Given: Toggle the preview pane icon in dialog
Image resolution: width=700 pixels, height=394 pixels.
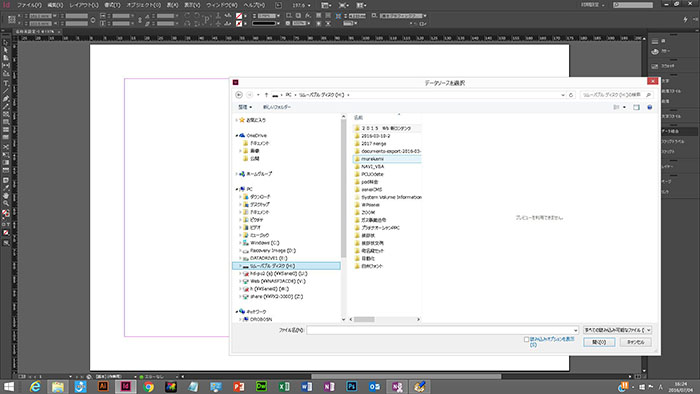Looking at the screenshot, I should click(x=636, y=107).
